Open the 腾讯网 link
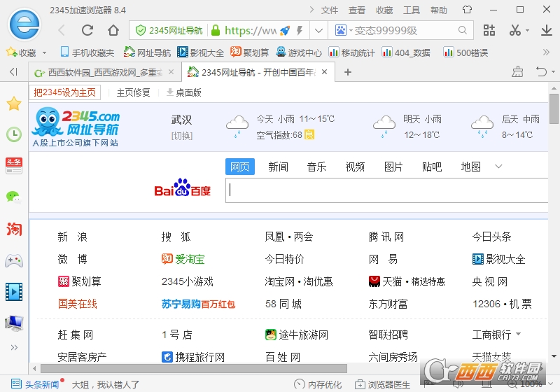Viewport: 560px width, 392px height. click(386, 237)
